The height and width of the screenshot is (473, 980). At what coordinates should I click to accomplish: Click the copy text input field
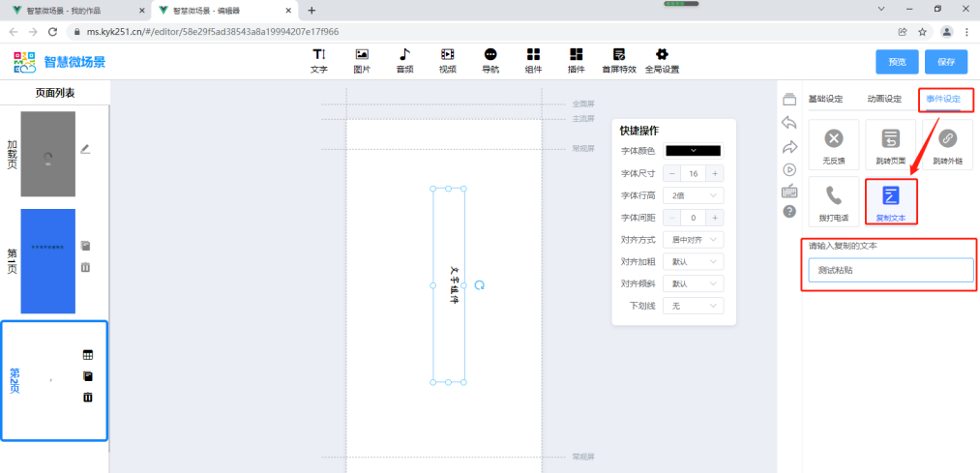point(891,271)
